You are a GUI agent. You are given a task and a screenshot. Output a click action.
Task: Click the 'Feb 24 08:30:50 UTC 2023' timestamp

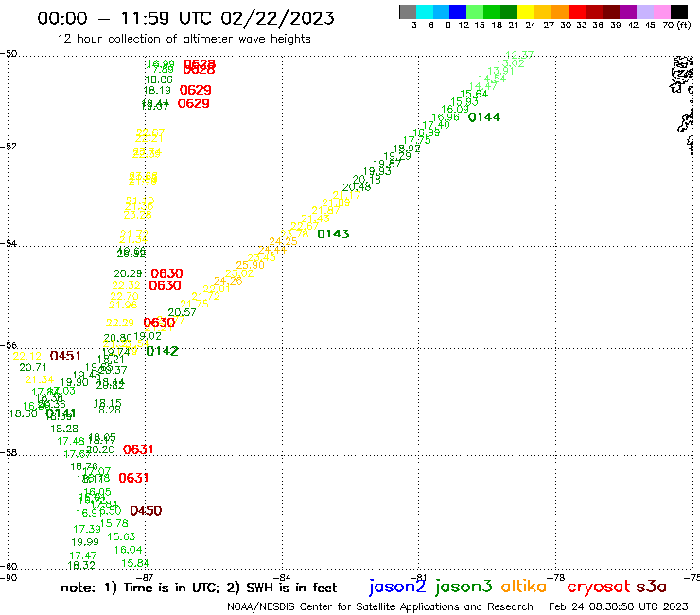pyautogui.click(x=619, y=606)
